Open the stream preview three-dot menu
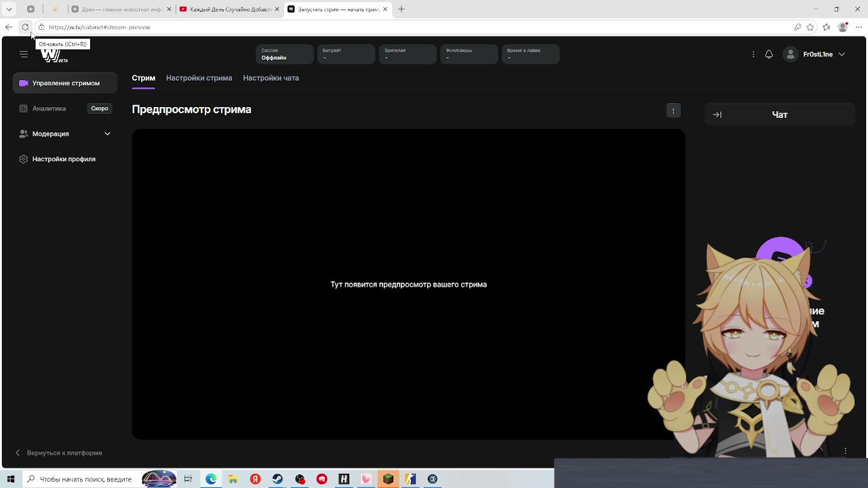This screenshot has width=868, height=488. (x=673, y=110)
